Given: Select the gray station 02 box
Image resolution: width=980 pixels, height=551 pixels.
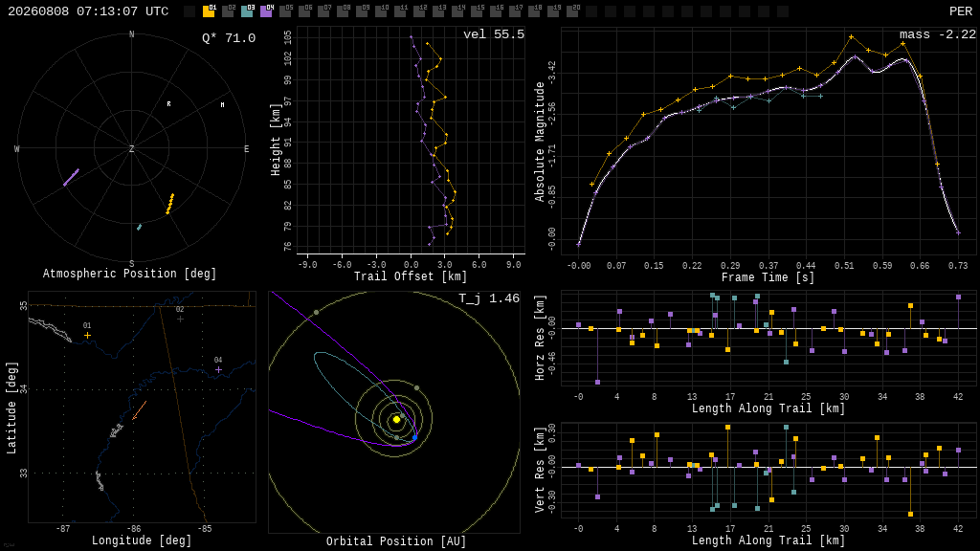Looking at the screenshot, I should click(x=228, y=11).
